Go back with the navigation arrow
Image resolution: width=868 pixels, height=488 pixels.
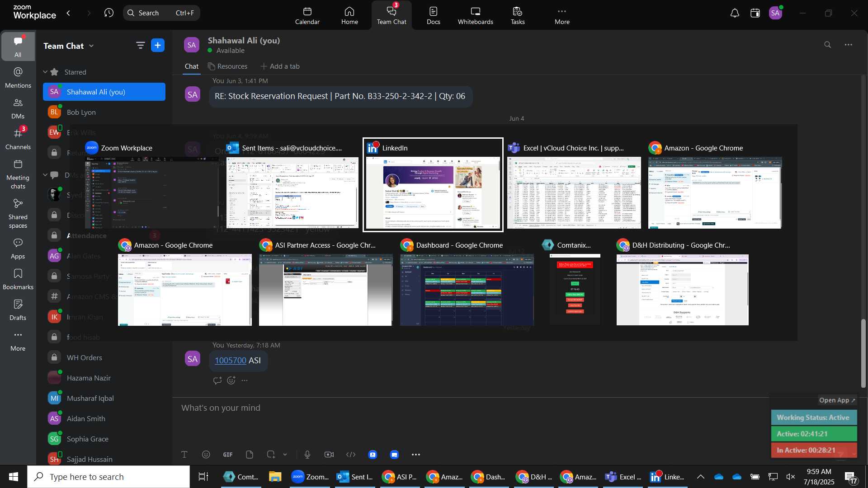(x=68, y=13)
